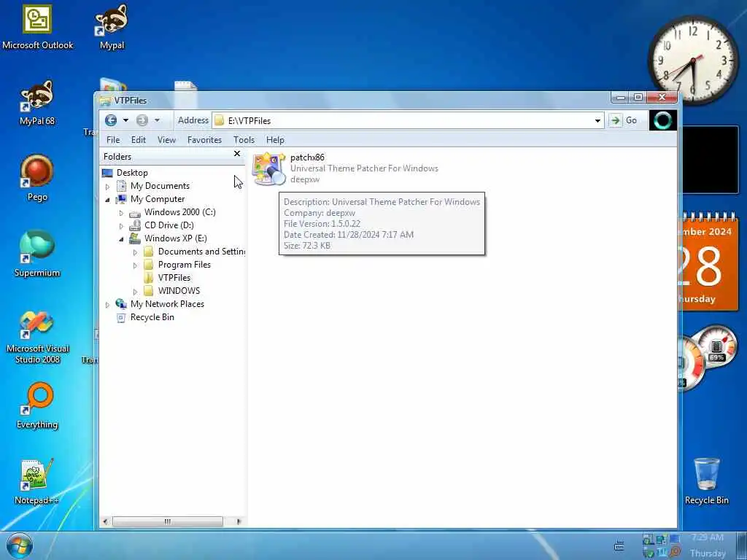Viewport: 747px width, 560px height.
Task: Expand Documents and Settings folder node
Action: tap(135, 252)
